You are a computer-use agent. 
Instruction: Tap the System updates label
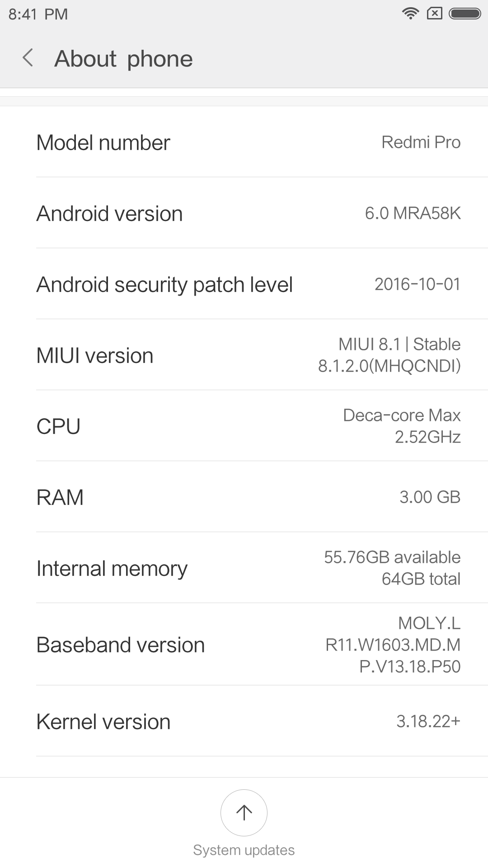(244, 850)
